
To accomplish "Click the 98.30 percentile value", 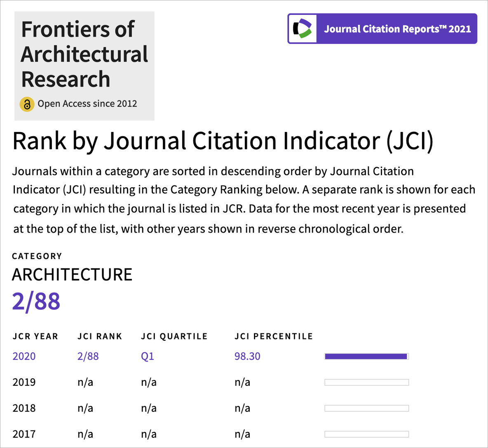I will 247,356.
